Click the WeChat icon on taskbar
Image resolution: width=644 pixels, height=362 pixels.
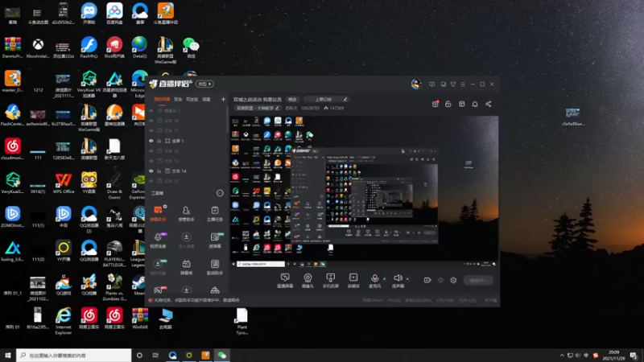pyautogui.click(x=222, y=356)
